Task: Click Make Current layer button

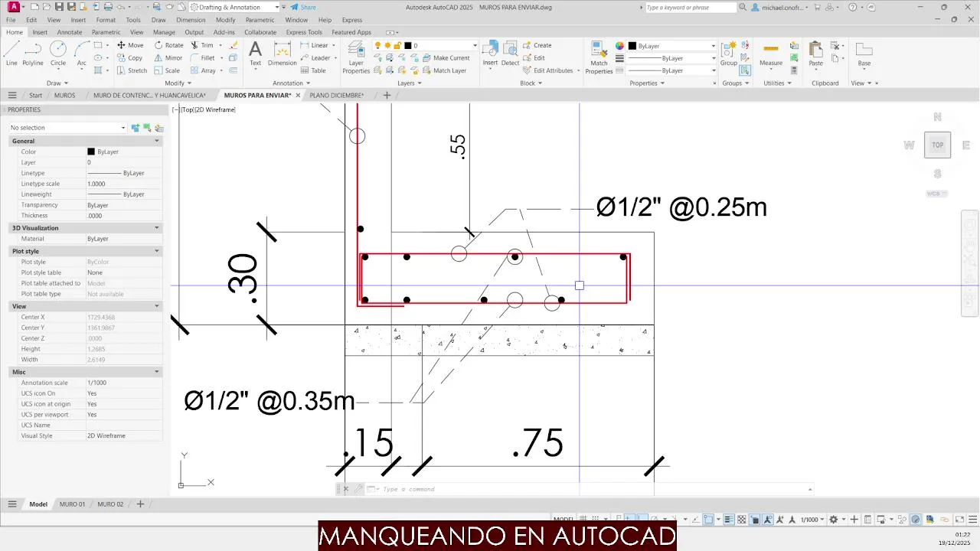Action: click(446, 58)
